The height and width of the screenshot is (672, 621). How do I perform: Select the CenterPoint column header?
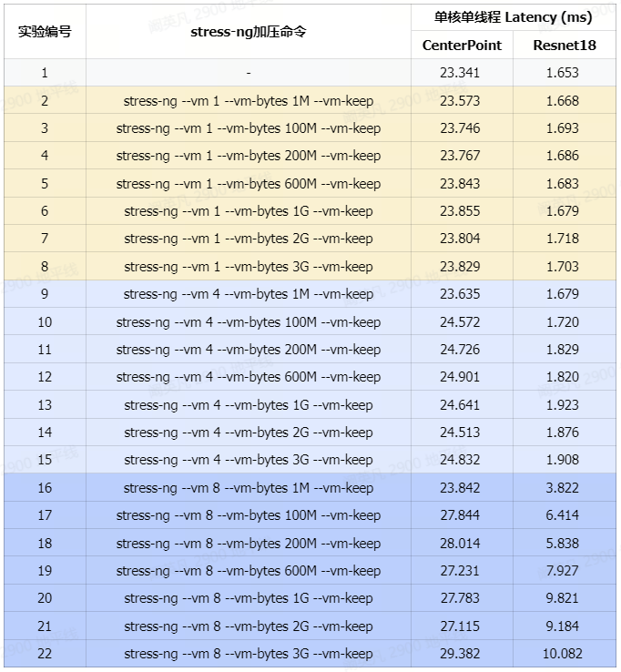point(462,45)
